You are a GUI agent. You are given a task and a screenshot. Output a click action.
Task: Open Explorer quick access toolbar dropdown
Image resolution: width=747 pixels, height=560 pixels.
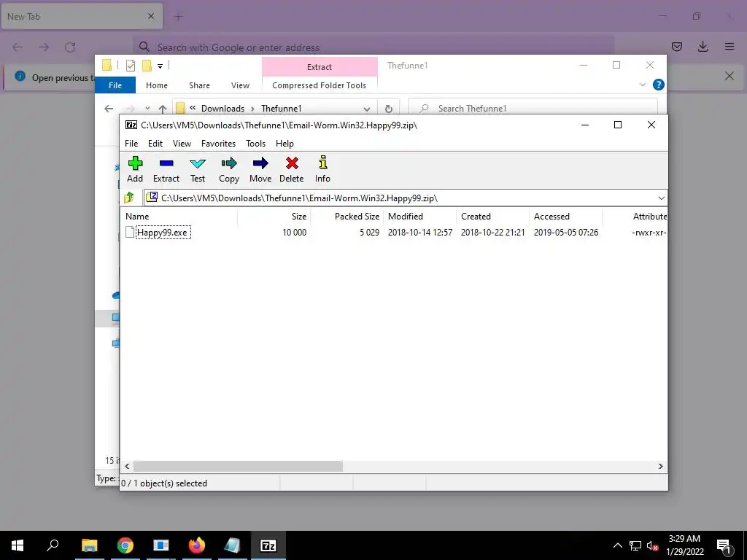(x=160, y=66)
